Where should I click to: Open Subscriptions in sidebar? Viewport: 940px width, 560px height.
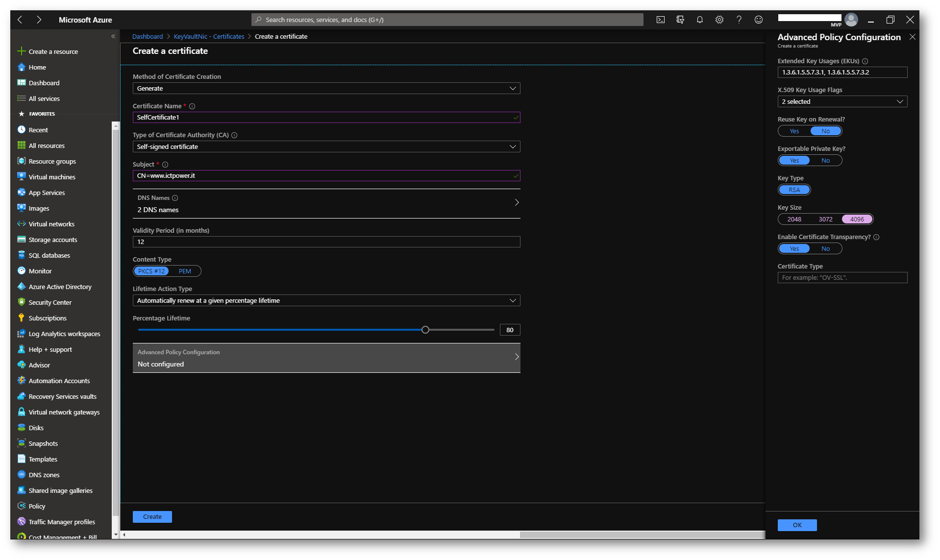[x=48, y=318]
